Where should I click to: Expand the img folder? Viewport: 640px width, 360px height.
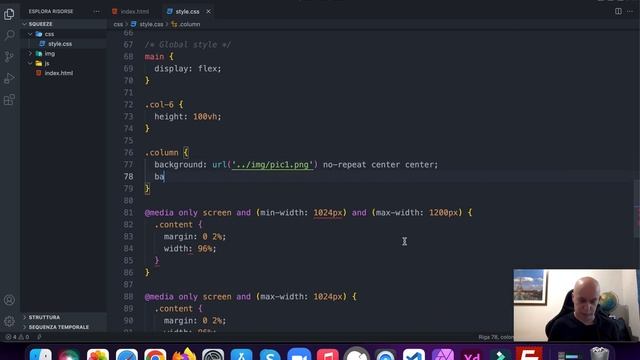point(30,53)
